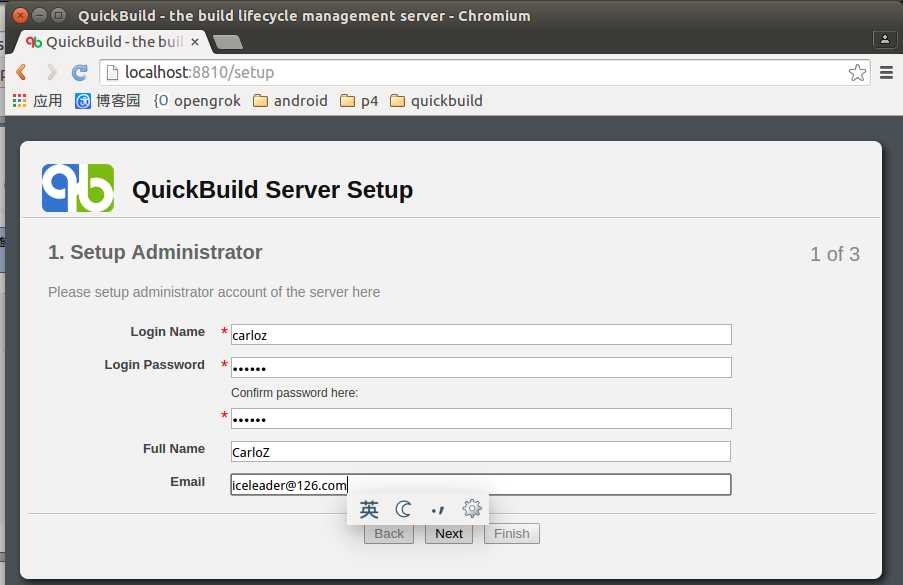This screenshot has height=585, width=903.
Task: Toggle the moon icon in IME bar
Action: pos(404,510)
